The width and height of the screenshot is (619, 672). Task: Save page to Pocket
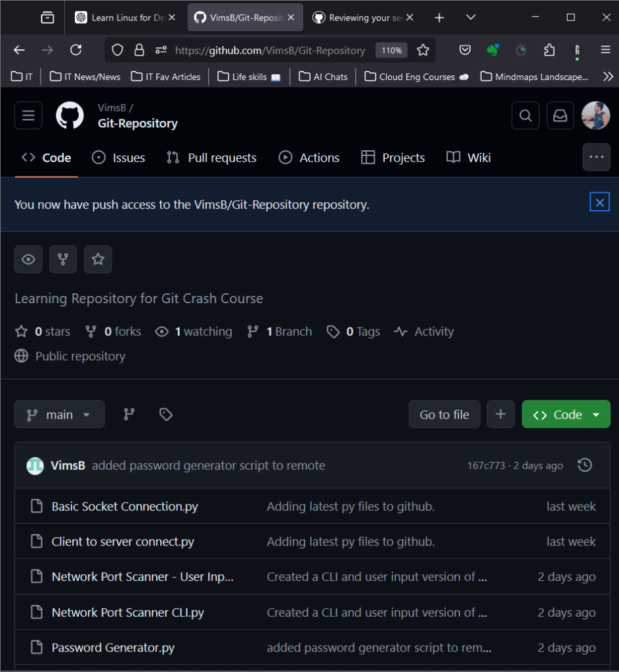tap(465, 50)
